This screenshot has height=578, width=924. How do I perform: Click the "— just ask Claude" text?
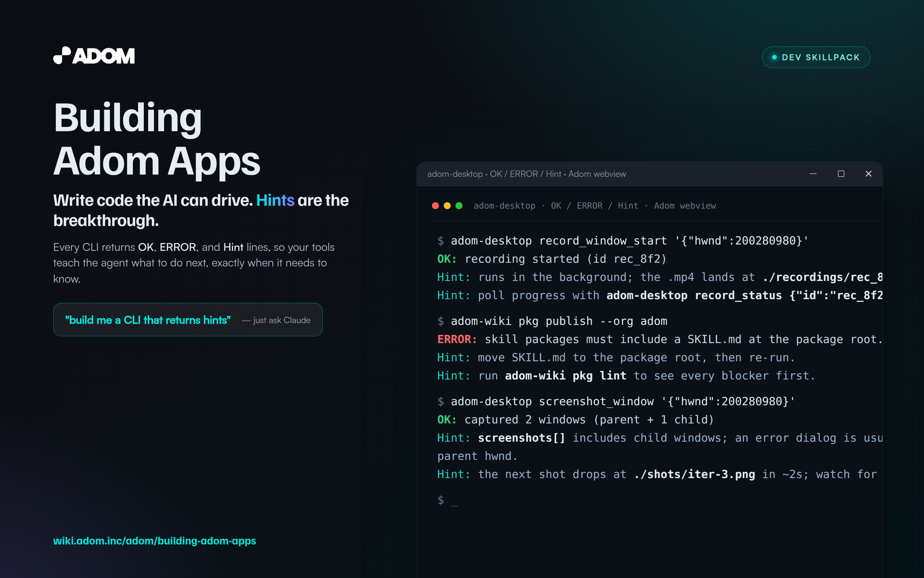[276, 320]
